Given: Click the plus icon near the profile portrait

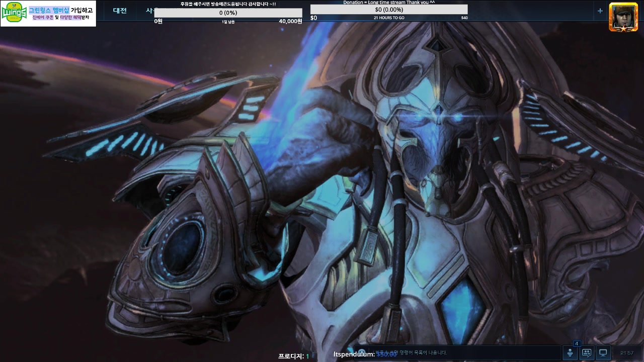Looking at the screenshot, I should tap(600, 11).
